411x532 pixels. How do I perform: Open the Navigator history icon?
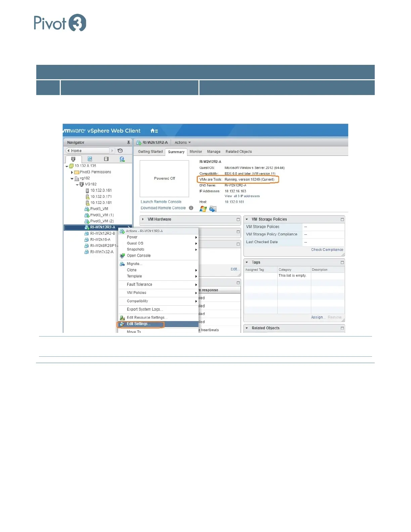tap(120, 151)
